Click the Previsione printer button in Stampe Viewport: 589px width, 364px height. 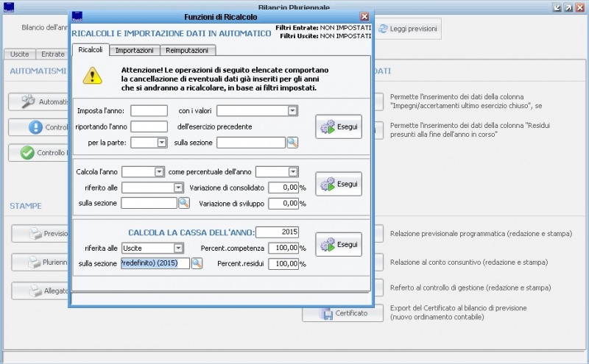pos(40,233)
